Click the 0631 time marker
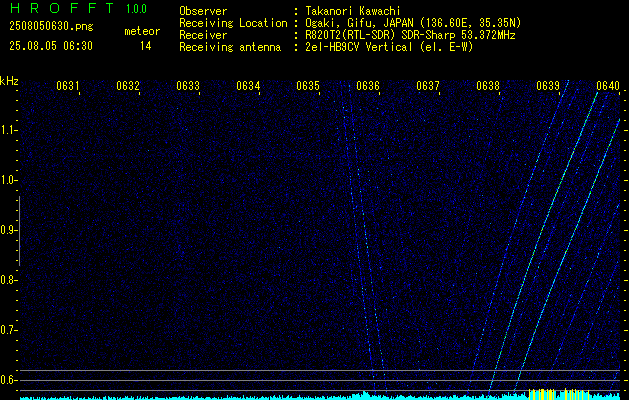Viewport: 629px width, 400px height. tap(67, 86)
